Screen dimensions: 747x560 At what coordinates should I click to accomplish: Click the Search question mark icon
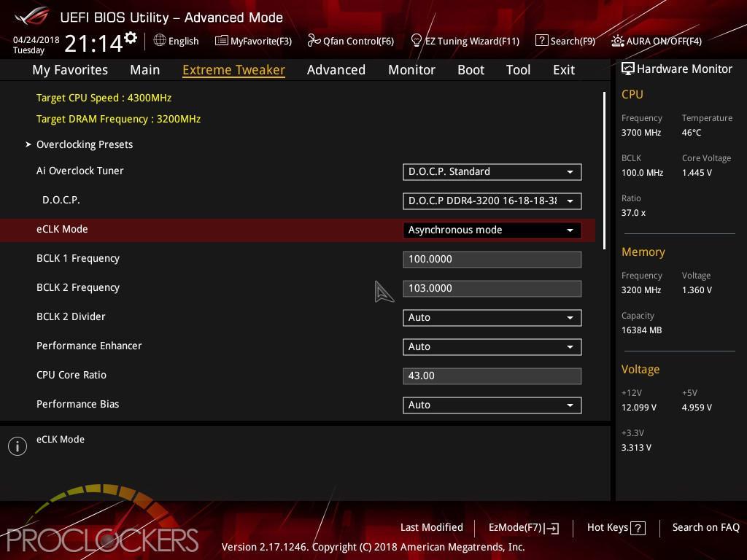(x=542, y=41)
